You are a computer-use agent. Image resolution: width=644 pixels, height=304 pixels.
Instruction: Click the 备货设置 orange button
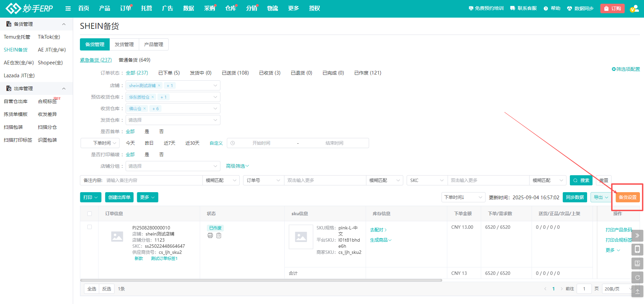628,197
